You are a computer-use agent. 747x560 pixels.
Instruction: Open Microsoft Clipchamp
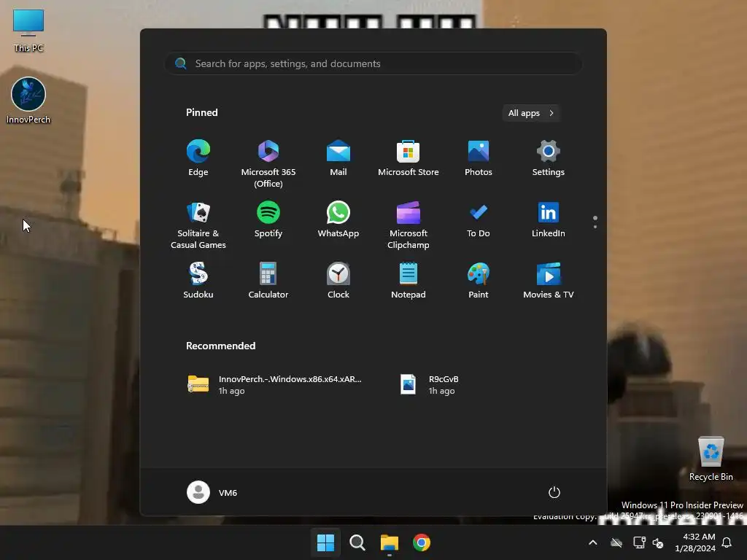(409, 225)
